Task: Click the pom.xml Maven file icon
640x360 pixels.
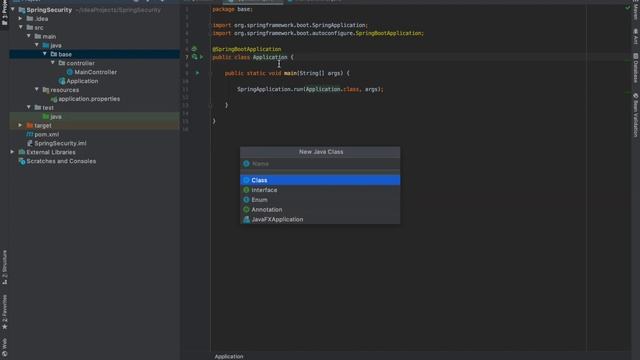Action: (x=30, y=134)
